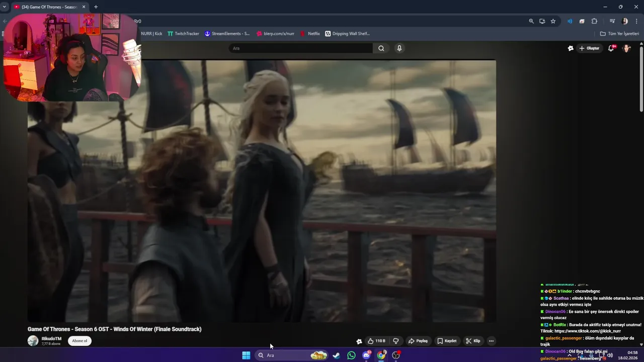The height and width of the screenshot is (362, 644).
Task: Open the RikudoTM channel avatar
Action: pyautogui.click(x=33, y=341)
